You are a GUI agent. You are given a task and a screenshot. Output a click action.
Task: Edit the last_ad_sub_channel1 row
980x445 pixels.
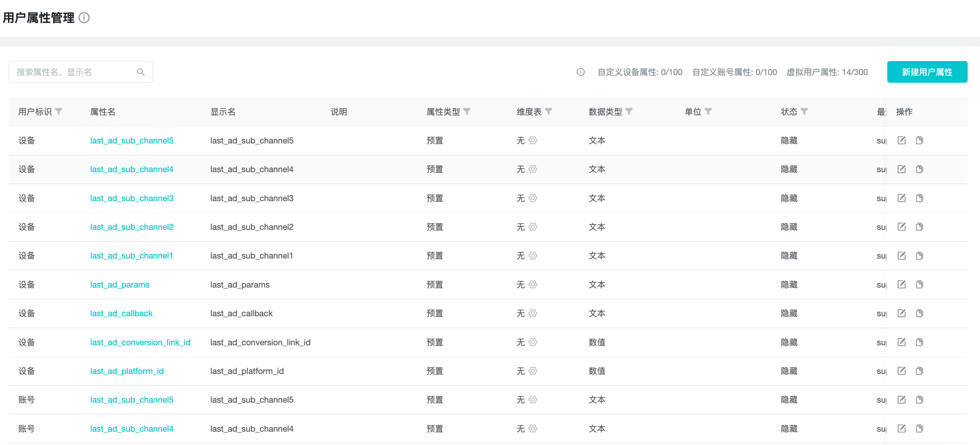901,256
